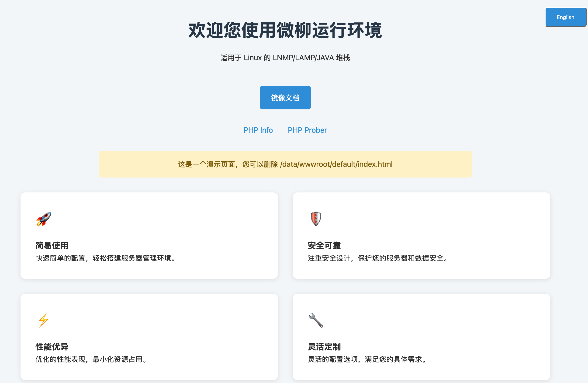
Task: Switch language using the English button
Action: [566, 17]
